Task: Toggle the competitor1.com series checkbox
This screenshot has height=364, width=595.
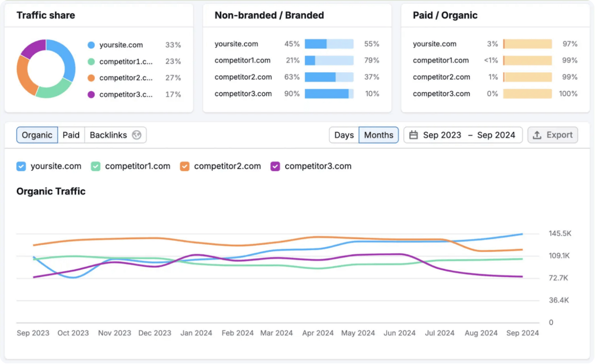Action: (x=96, y=166)
